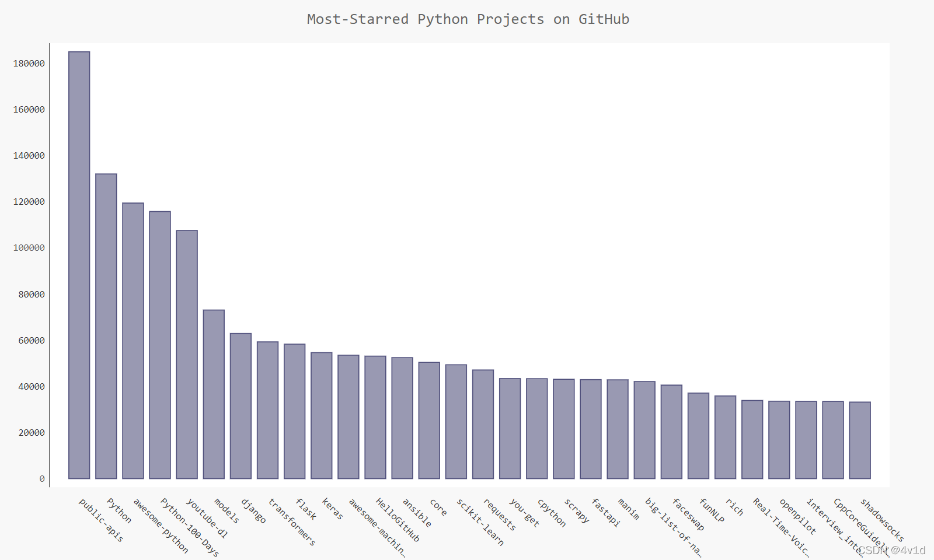The width and height of the screenshot is (934, 560).
Task: Click the 0 y-axis label
Action: tap(42, 479)
